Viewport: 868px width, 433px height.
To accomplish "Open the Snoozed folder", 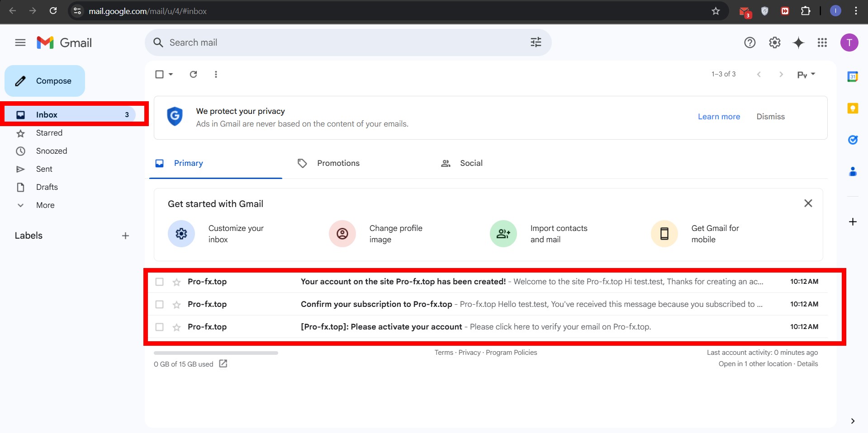I will coord(52,151).
